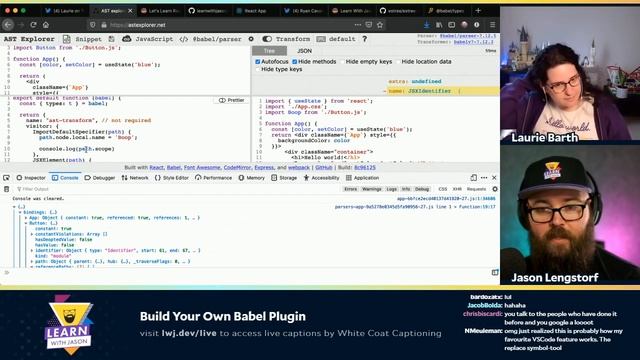This screenshot has height=360, width=640.
Task: Follow the React link in footer
Action: click(156, 168)
